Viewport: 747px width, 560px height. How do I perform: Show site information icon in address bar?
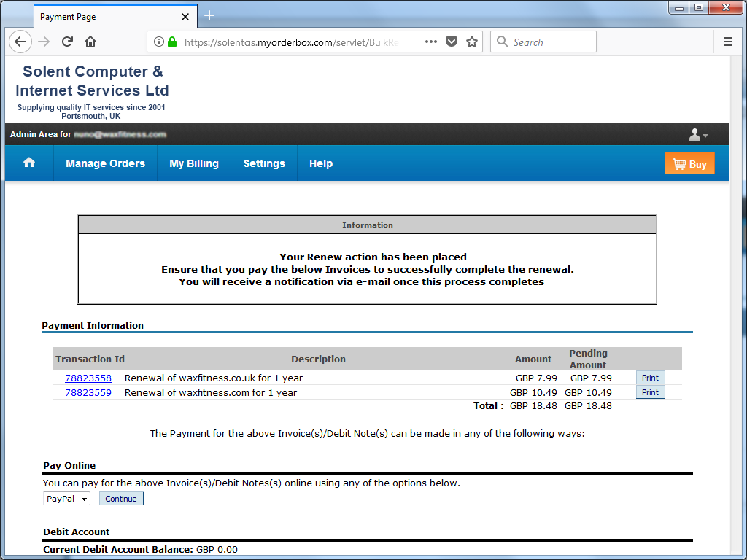click(158, 42)
